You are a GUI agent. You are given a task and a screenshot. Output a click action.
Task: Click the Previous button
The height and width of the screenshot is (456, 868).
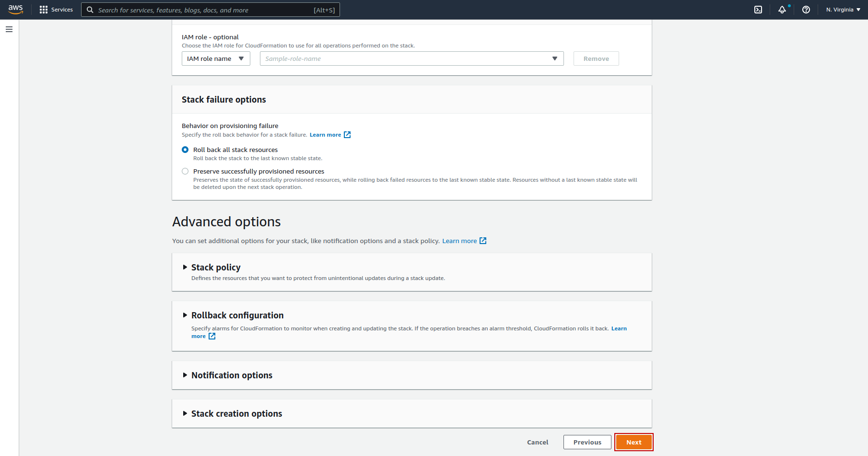point(587,442)
